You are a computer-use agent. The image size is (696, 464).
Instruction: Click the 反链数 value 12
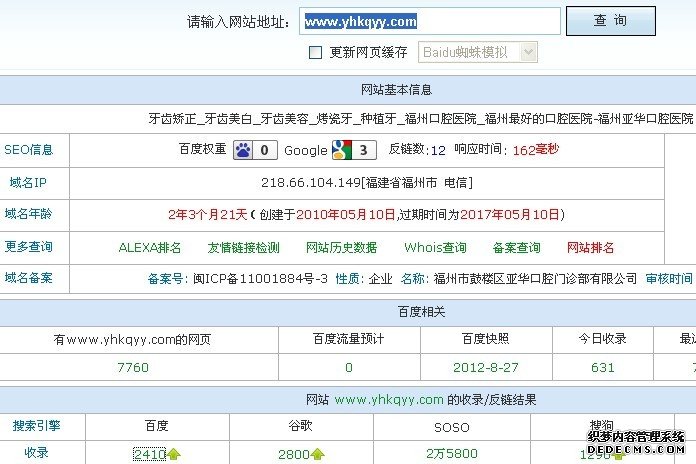(438, 151)
